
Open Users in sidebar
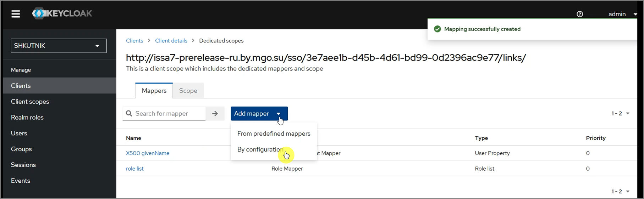point(60,133)
